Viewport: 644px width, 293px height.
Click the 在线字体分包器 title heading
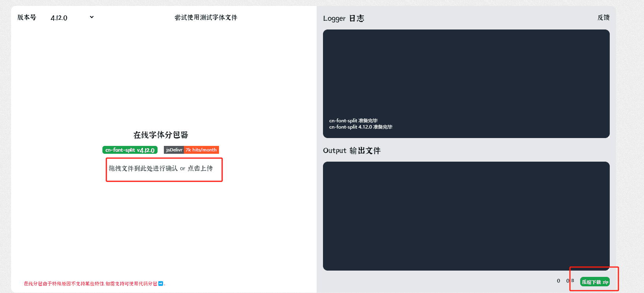tap(161, 135)
